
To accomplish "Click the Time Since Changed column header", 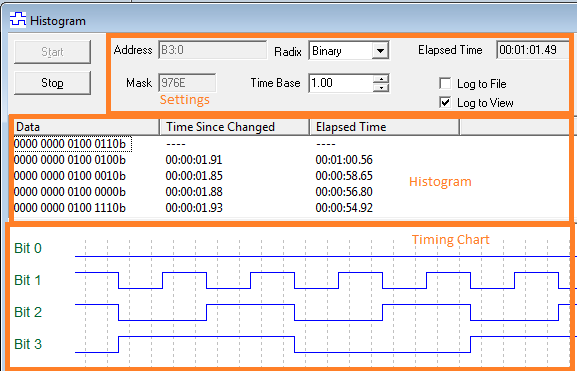I will click(235, 127).
